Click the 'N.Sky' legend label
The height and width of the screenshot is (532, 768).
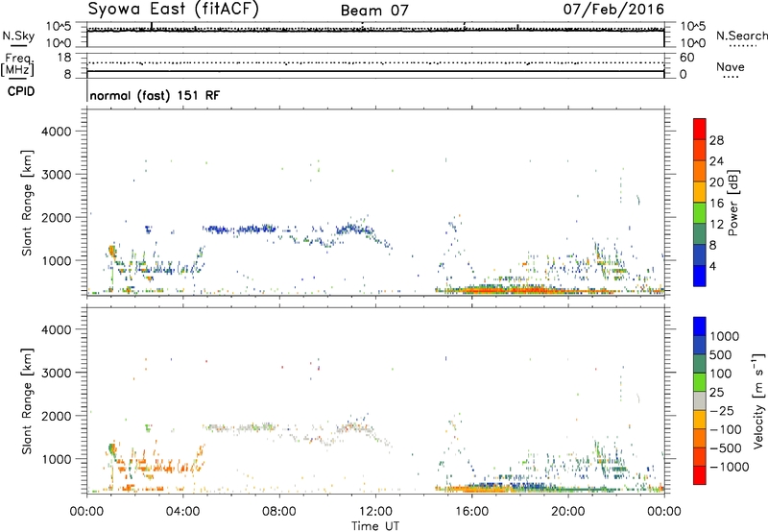(x=18, y=36)
